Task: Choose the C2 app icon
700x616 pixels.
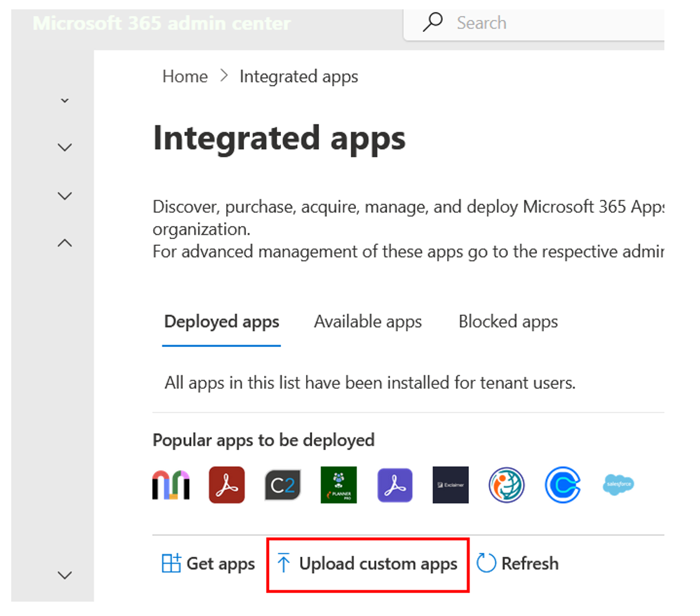Action: click(x=283, y=485)
